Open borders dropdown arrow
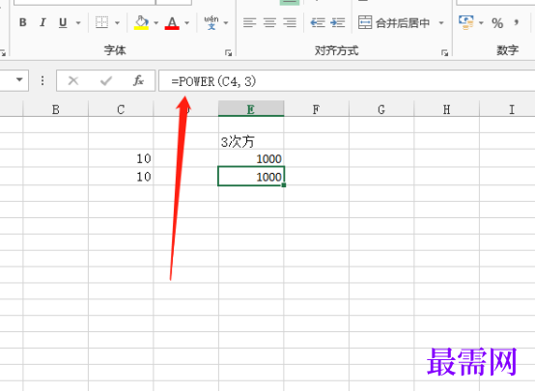The image size is (535, 392). [118, 23]
